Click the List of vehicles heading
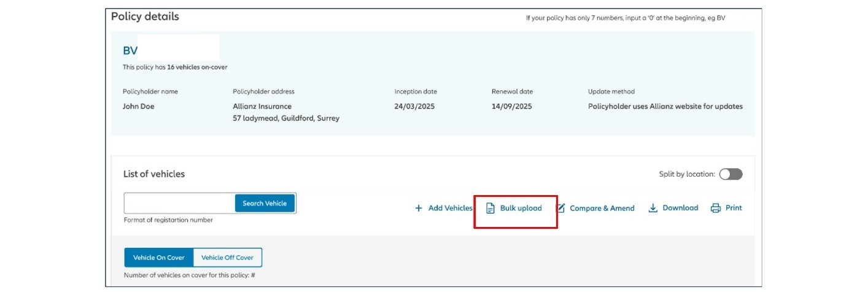The image size is (868, 292). tap(154, 174)
